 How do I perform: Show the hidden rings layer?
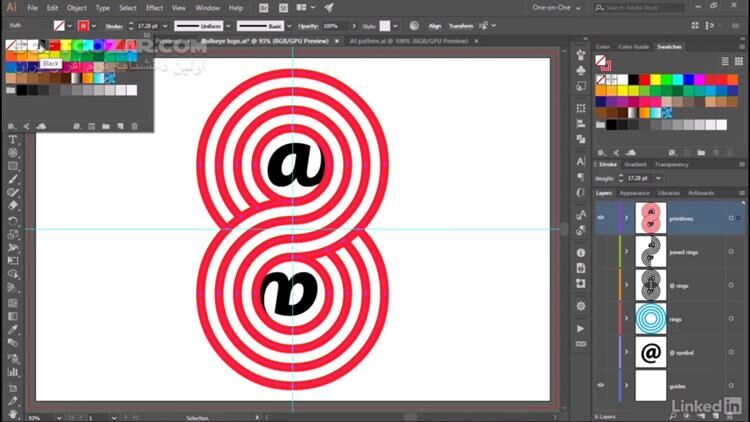[601, 319]
